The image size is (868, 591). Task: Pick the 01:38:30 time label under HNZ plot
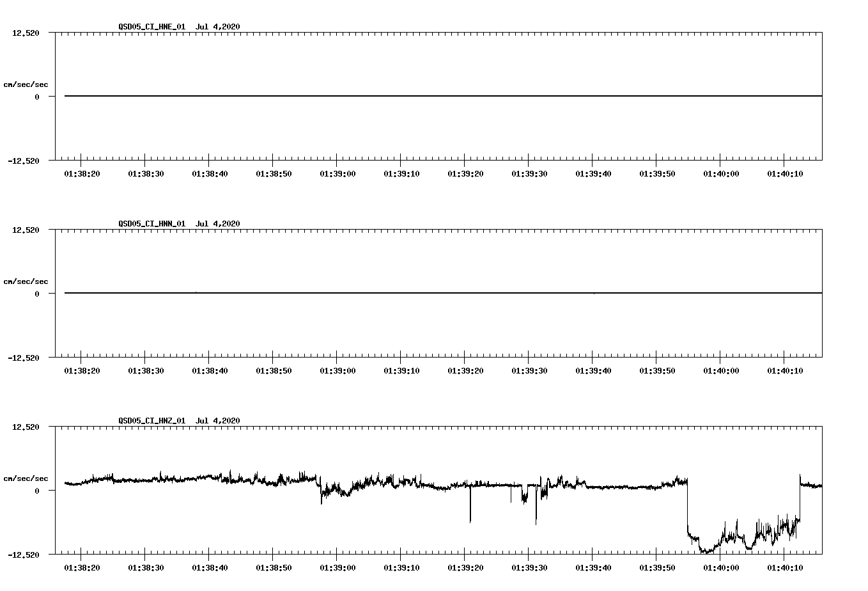tap(146, 568)
